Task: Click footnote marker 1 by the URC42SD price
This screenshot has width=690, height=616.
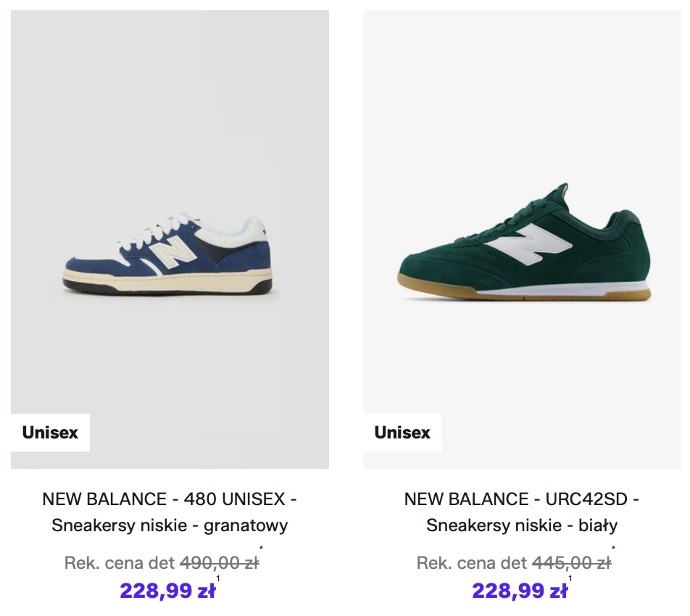Action: coord(570,578)
